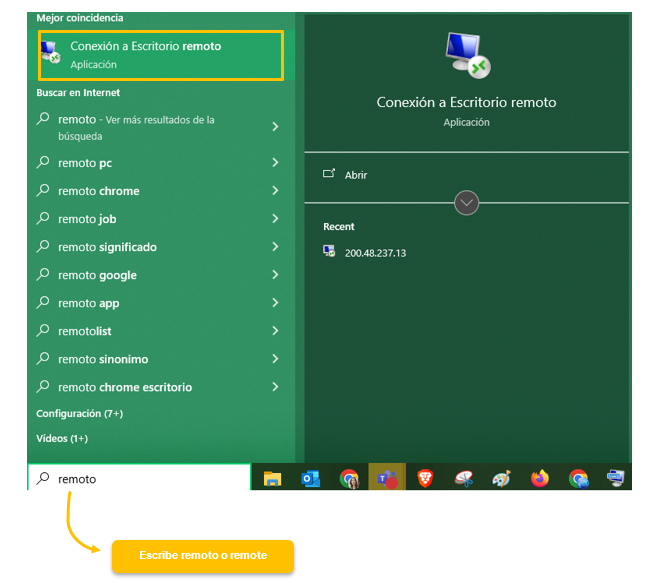657x583 pixels.
Task: Choose the 'remoto sinonimo' suggestion
Action: [x=161, y=359]
